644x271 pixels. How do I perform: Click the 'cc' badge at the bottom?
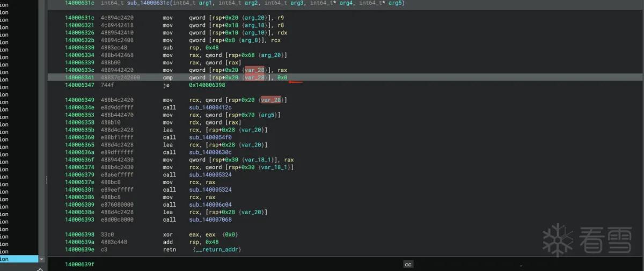click(408, 265)
